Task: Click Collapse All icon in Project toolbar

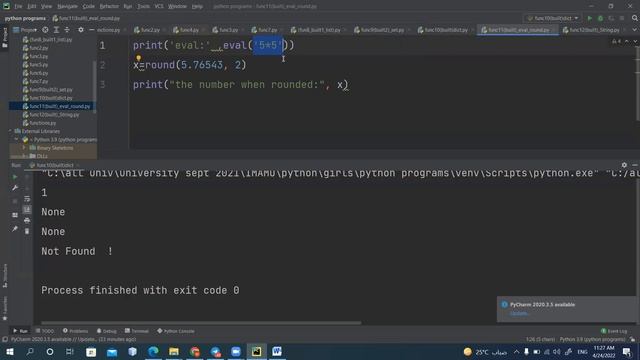Action: click(67, 30)
